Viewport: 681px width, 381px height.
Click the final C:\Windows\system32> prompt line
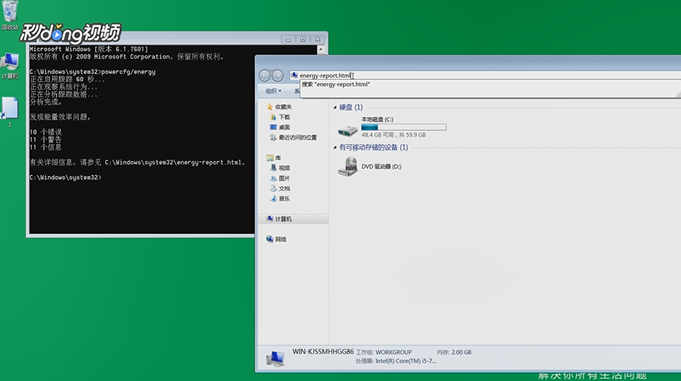pos(66,178)
